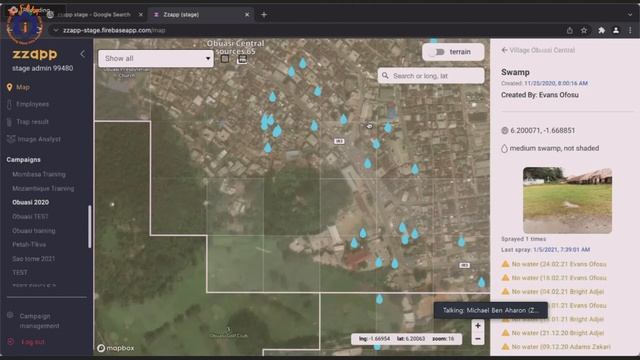This screenshot has width=640, height=360.
Task: Open the browser three-dot menu
Action: click(630, 30)
